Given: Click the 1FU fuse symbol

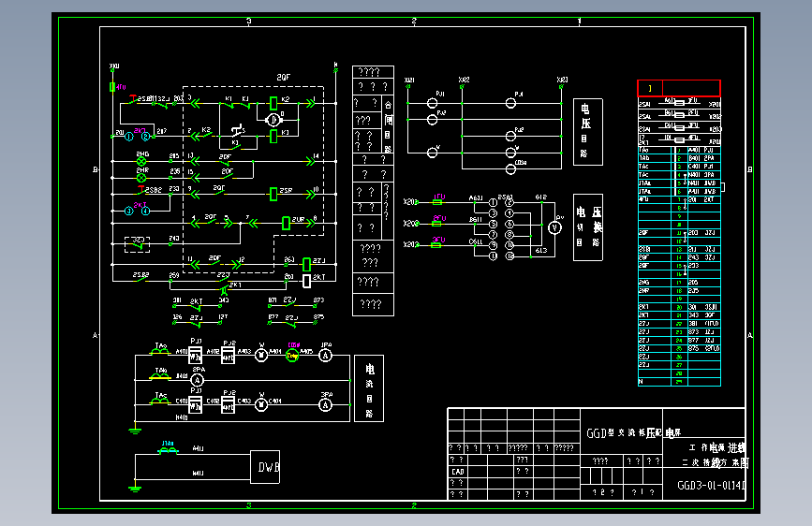Looking at the screenshot, I should pyautogui.click(x=437, y=202).
